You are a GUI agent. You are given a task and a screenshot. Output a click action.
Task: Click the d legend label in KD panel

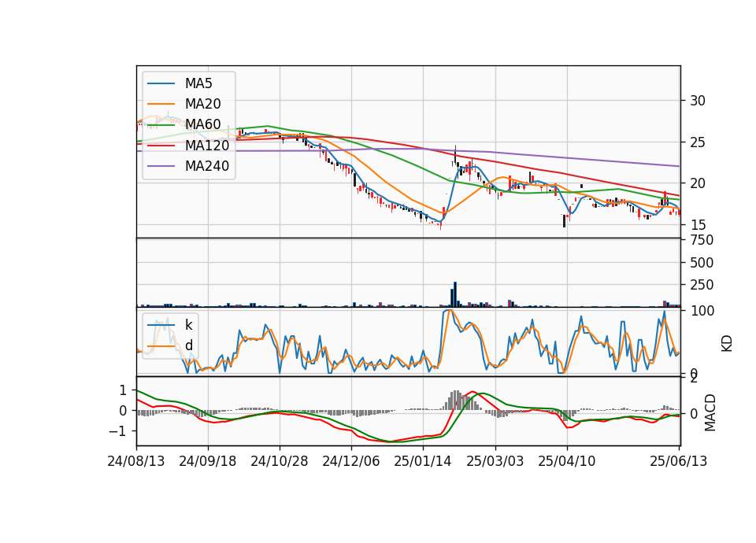(x=188, y=345)
